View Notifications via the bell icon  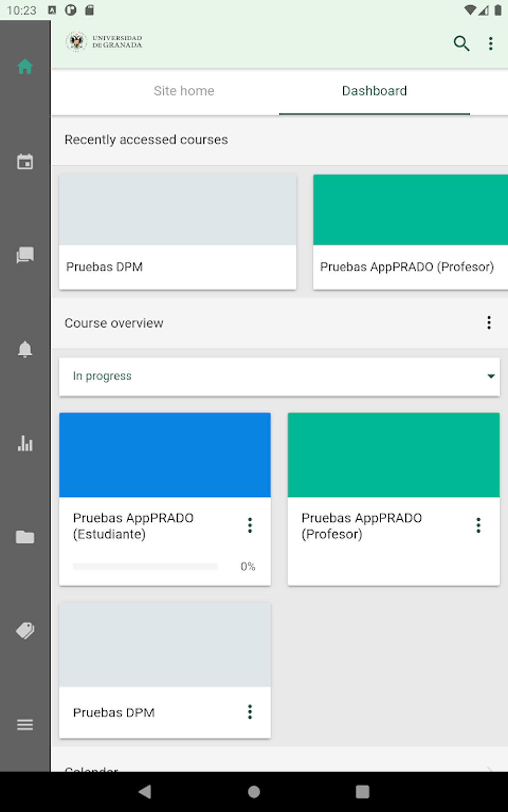(x=25, y=349)
